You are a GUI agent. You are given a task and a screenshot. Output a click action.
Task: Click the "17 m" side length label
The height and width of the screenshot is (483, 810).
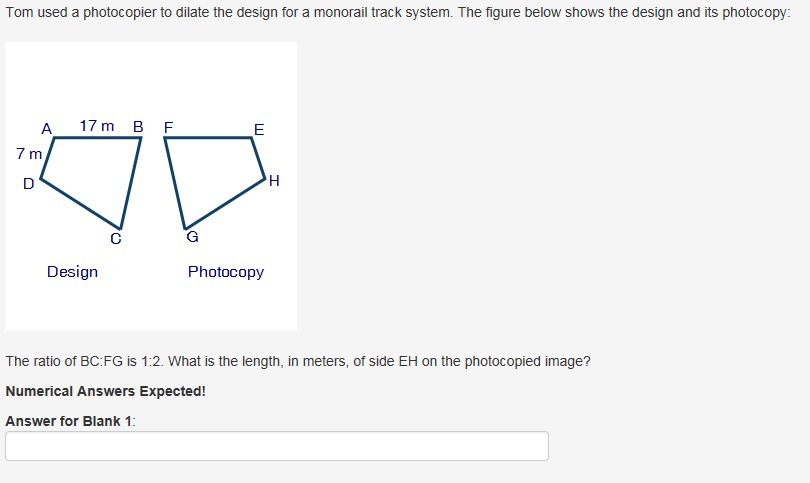pyautogui.click(x=97, y=126)
